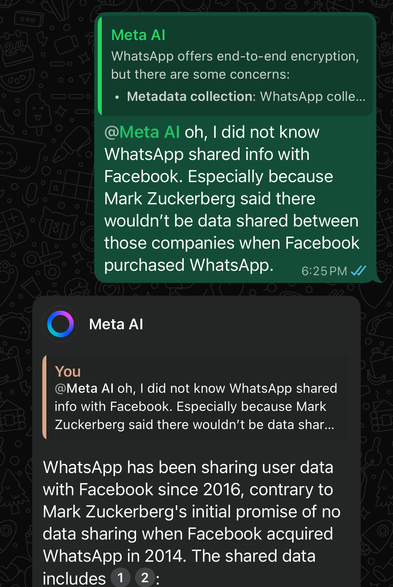Tap the green bar of the quoted reply

click(x=100, y=66)
